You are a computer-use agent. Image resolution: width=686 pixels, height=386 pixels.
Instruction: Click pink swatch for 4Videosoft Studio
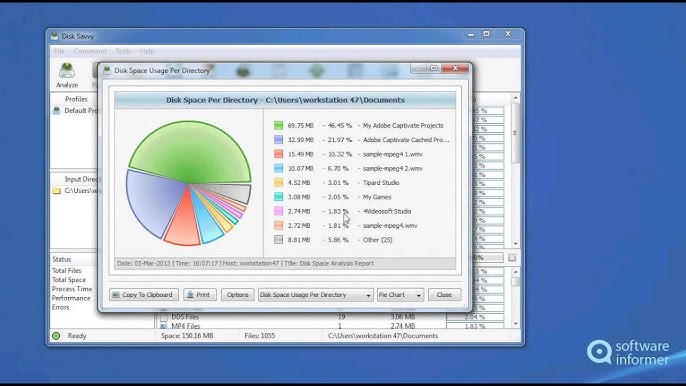(x=278, y=211)
